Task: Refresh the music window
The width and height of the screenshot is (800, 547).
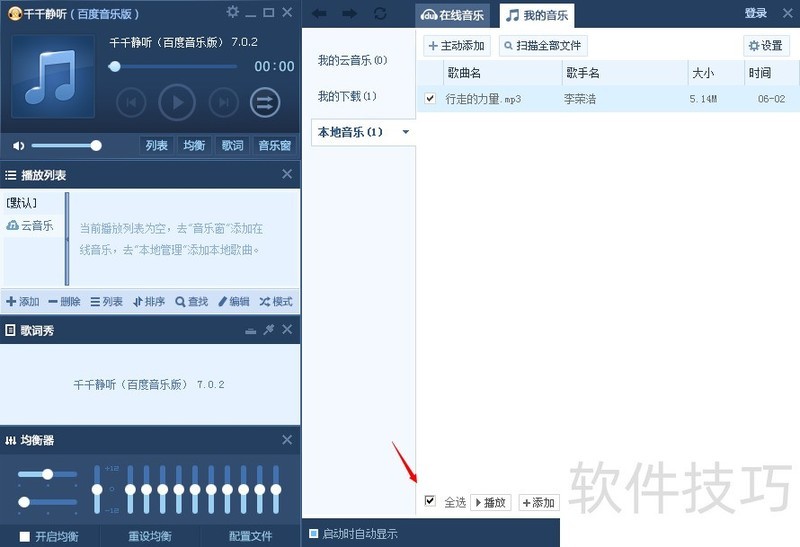Action: click(x=380, y=13)
